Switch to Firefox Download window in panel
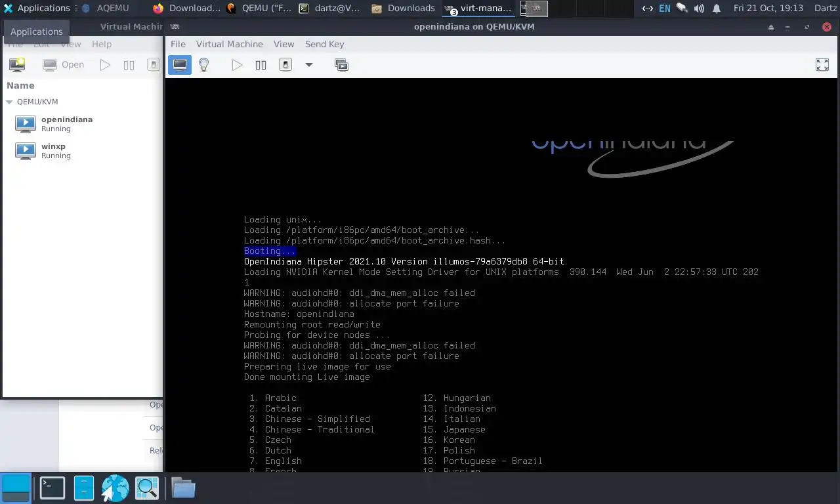Image resolution: width=840 pixels, height=504 pixels. (x=186, y=8)
